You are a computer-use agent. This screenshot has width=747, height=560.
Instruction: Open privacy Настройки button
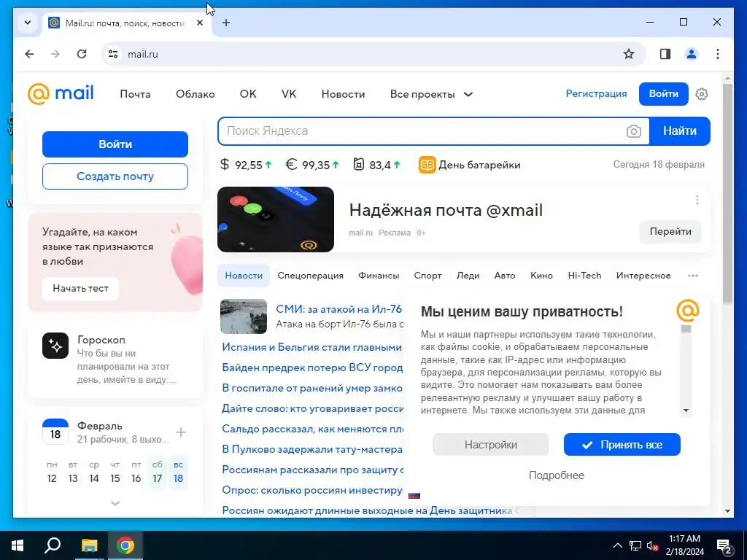(x=491, y=445)
